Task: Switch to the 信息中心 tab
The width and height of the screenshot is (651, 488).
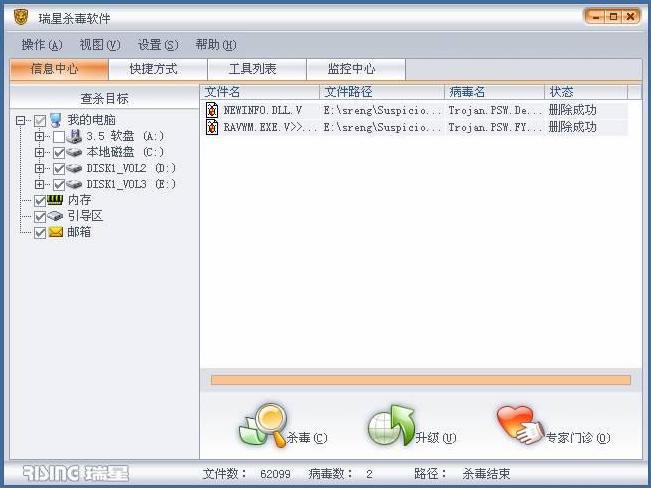Action: pyautogui.click(x=59, y=69)
